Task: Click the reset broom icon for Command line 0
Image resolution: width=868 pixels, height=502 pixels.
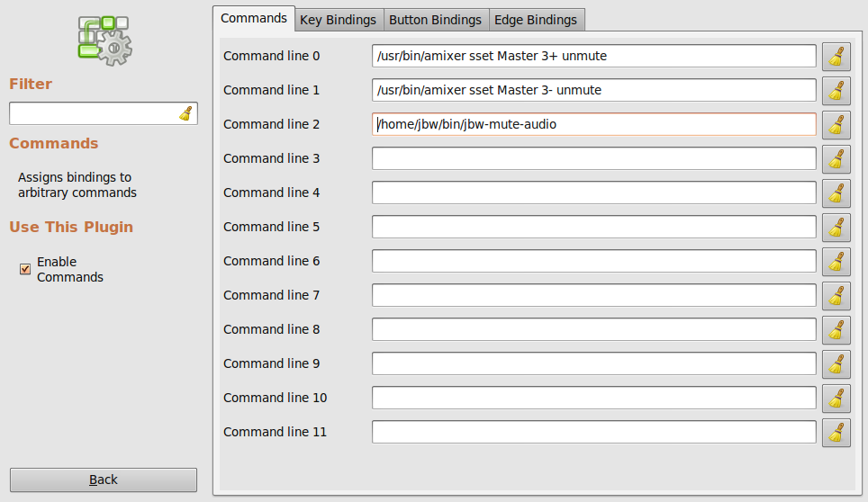Action: tap(836, 56)
